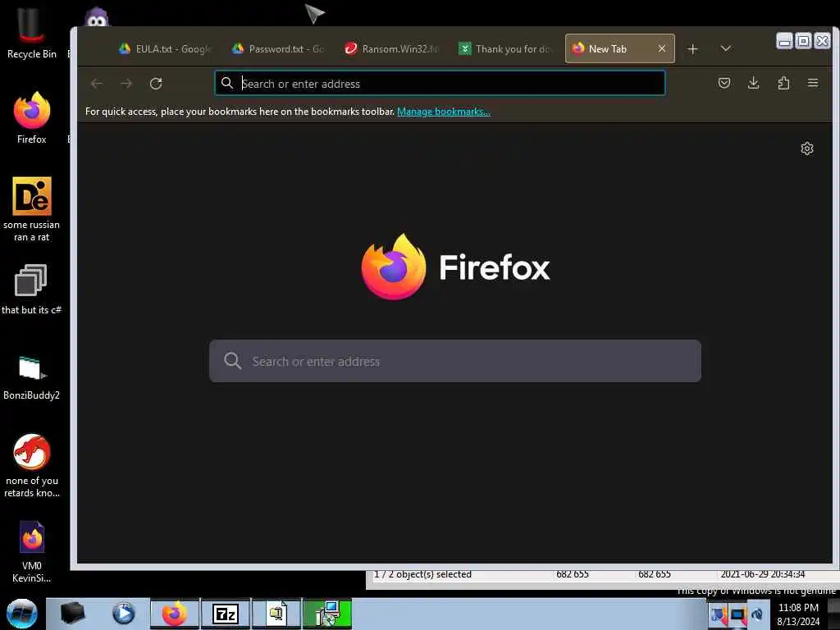Click the center page search box
The image size is (840, 630).
[x=454, y=361]
